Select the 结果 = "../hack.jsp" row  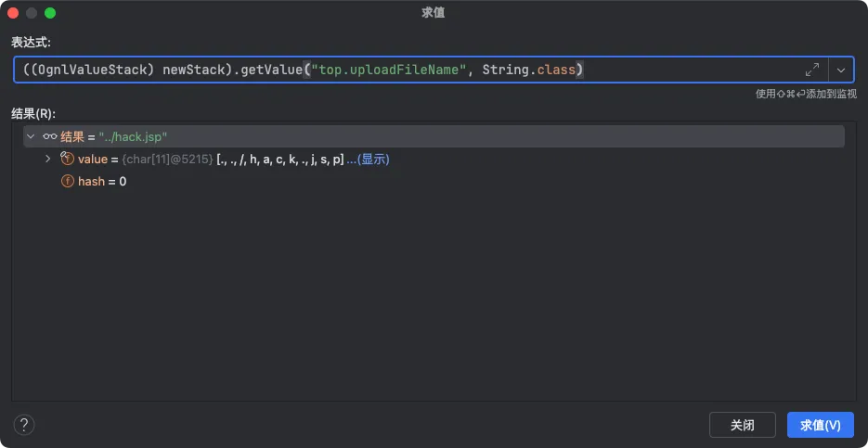pos(434,136)
